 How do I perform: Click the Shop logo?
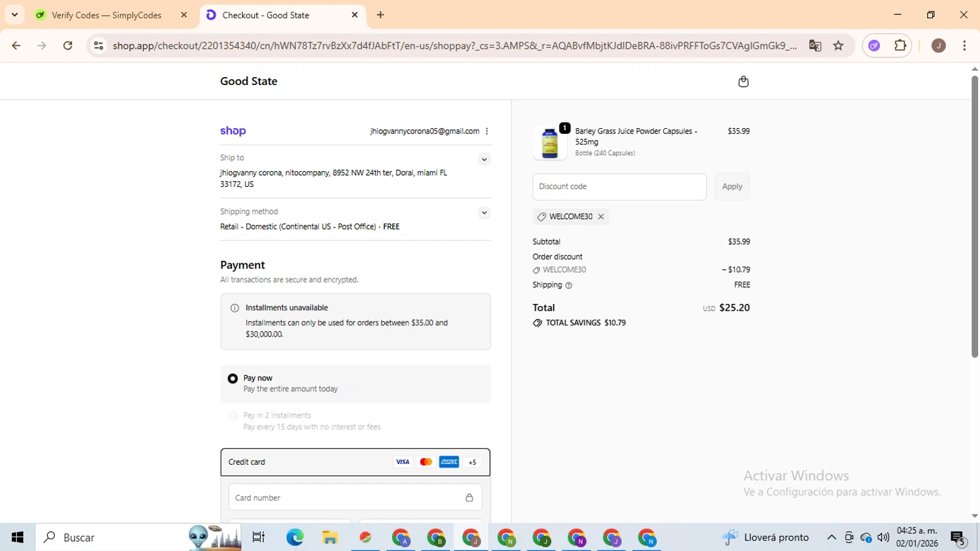click(233, 131)
